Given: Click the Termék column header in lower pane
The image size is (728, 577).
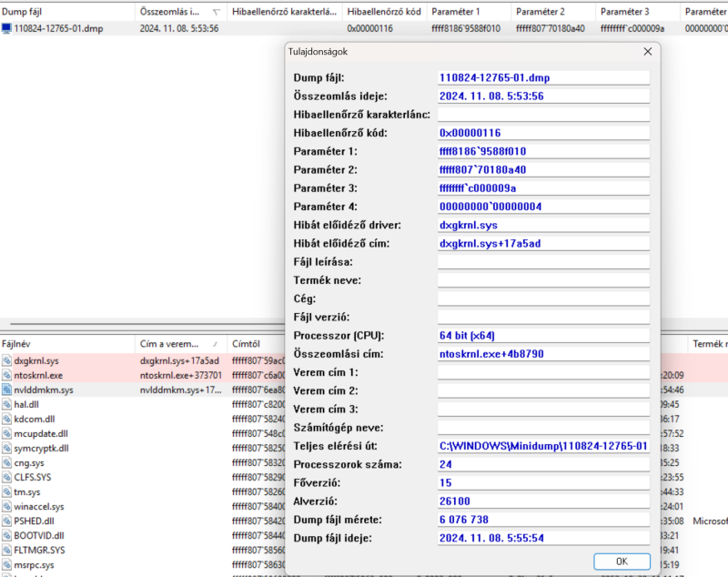Looking at the screenshot, I should tap(708, 344).
